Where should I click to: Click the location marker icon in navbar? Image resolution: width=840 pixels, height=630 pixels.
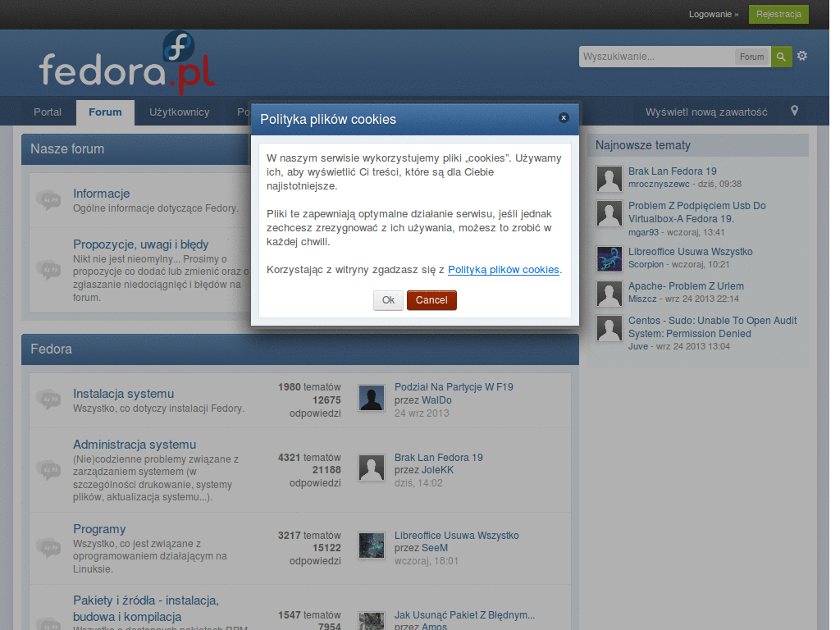[x=794, y=111]
